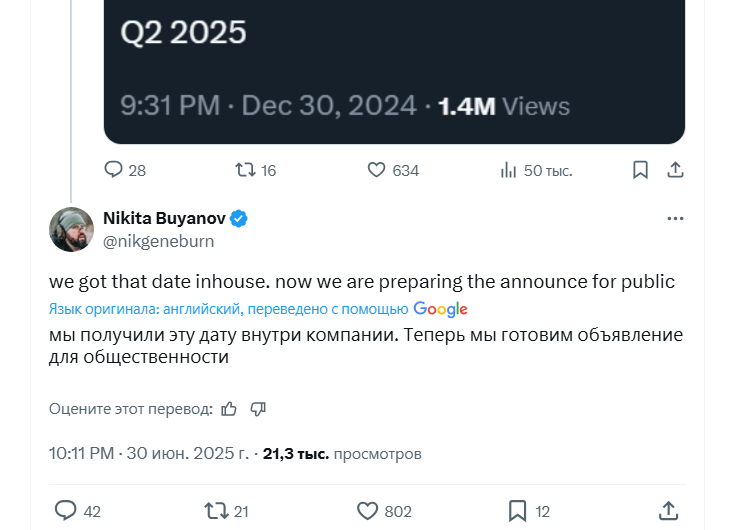Rate the translation with thumbs up
The image size is (734, 530).
point(229,409)
